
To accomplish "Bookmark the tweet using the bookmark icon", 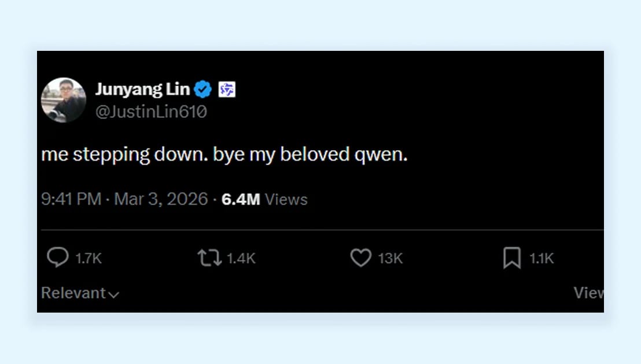I will coord(511,258).
